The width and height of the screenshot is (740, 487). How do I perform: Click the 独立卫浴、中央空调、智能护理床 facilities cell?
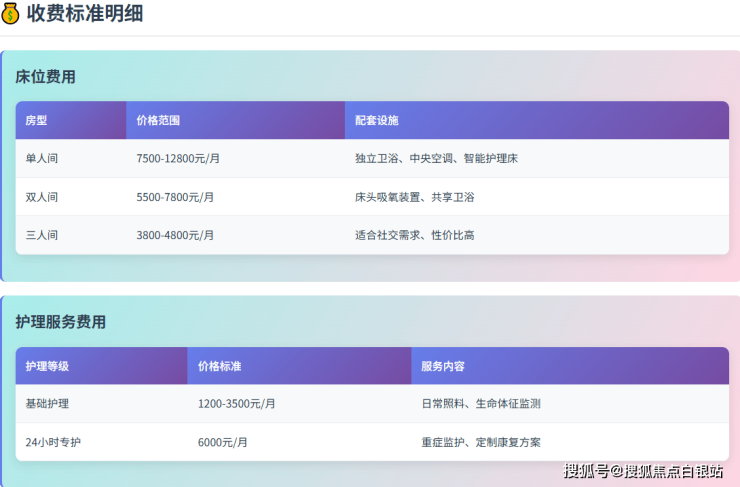coord(436,159)
